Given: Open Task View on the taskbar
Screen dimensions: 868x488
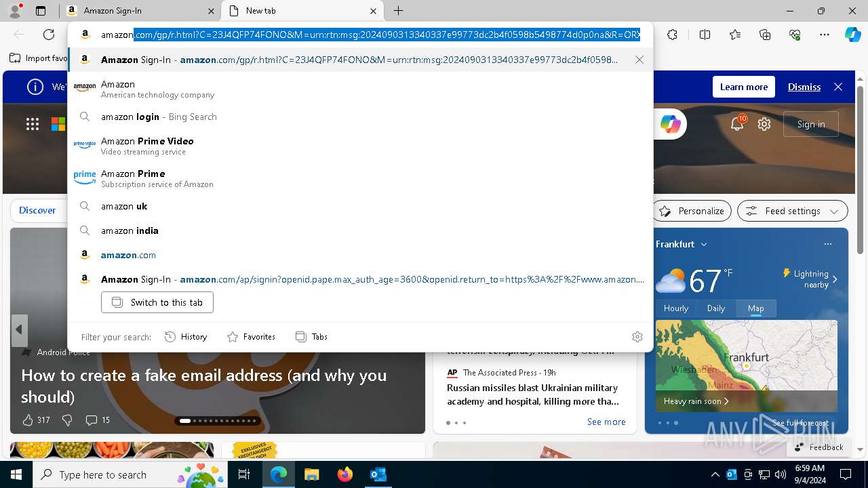Looking at the screenshot, I should coord(244,474).
